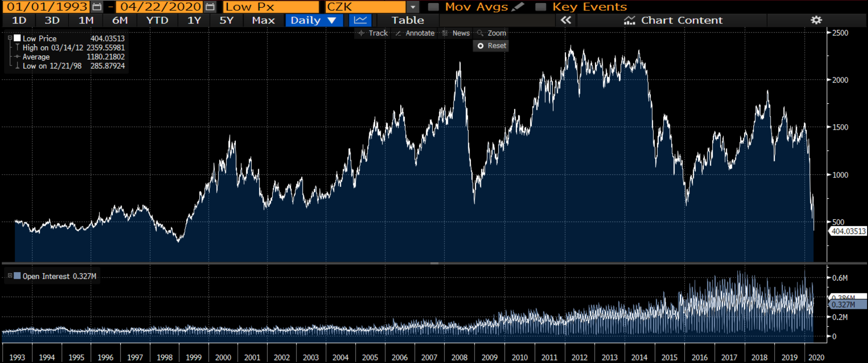Open the start date calendar picker
Screen dimensions: 868x363
(x=97, y=7)
